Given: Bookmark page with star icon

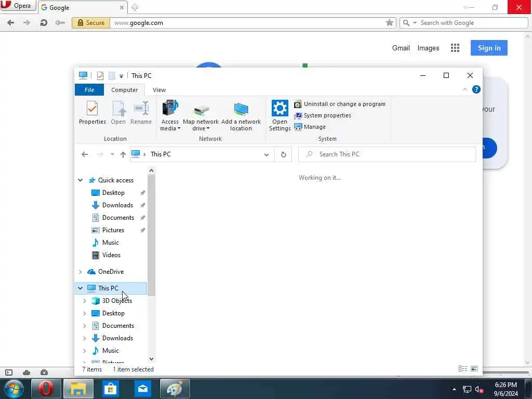Looking at the screenshot, I should pyautogui.click(x=390, y=23).
